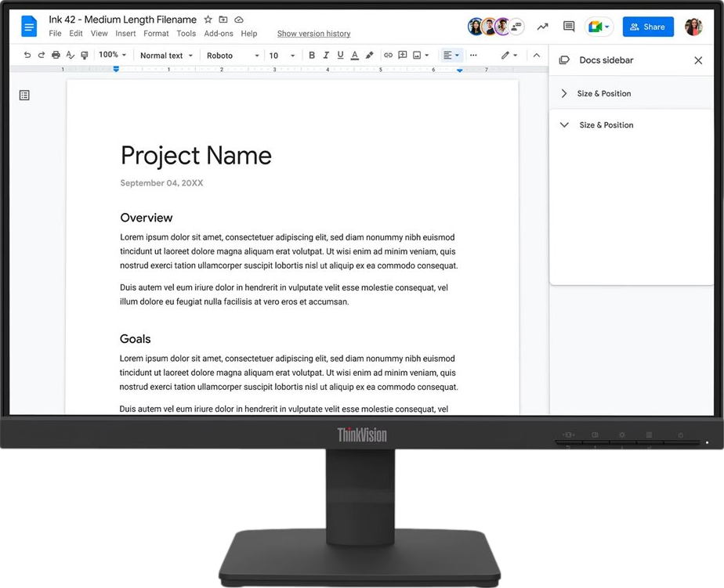724x588 pixels.
Task: Click the document title field
Action: pos(122,20)
